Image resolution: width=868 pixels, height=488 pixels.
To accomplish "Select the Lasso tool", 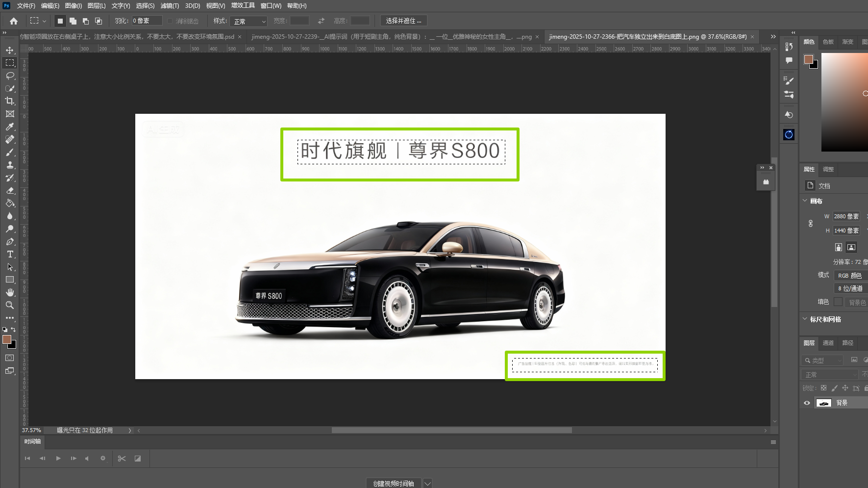I will click(x=10, y=76).
